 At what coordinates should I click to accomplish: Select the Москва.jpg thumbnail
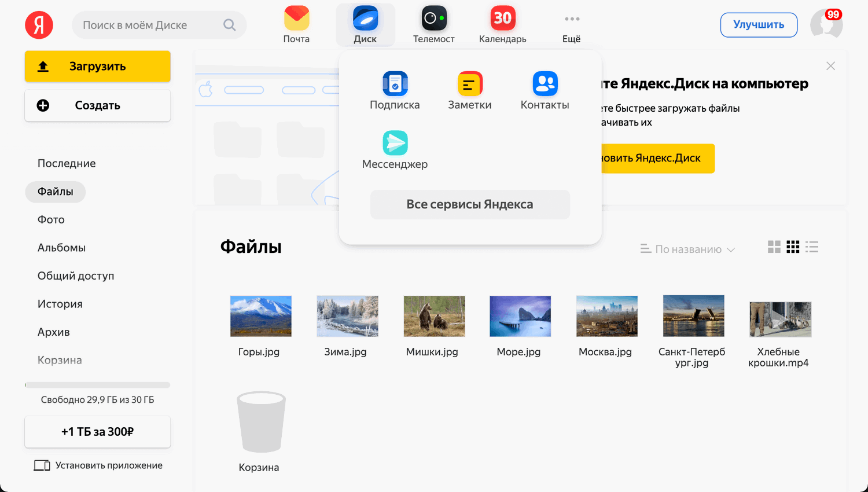pos(607,316)
